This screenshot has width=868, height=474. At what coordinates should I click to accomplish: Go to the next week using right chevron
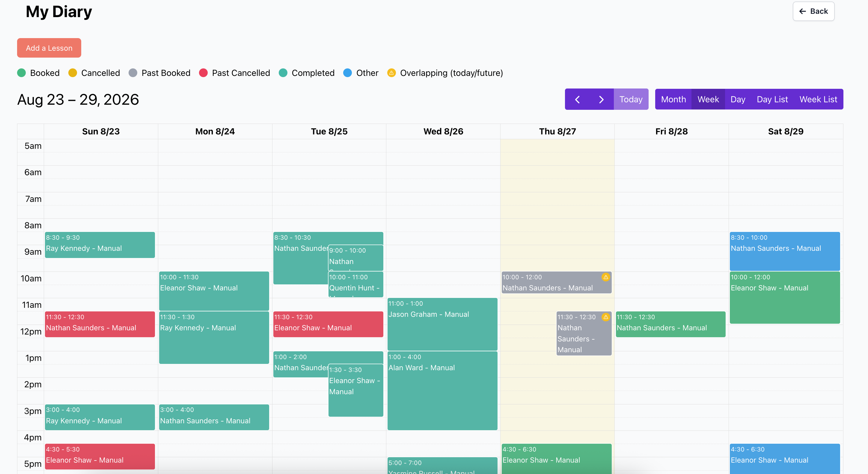coord(602,99)
